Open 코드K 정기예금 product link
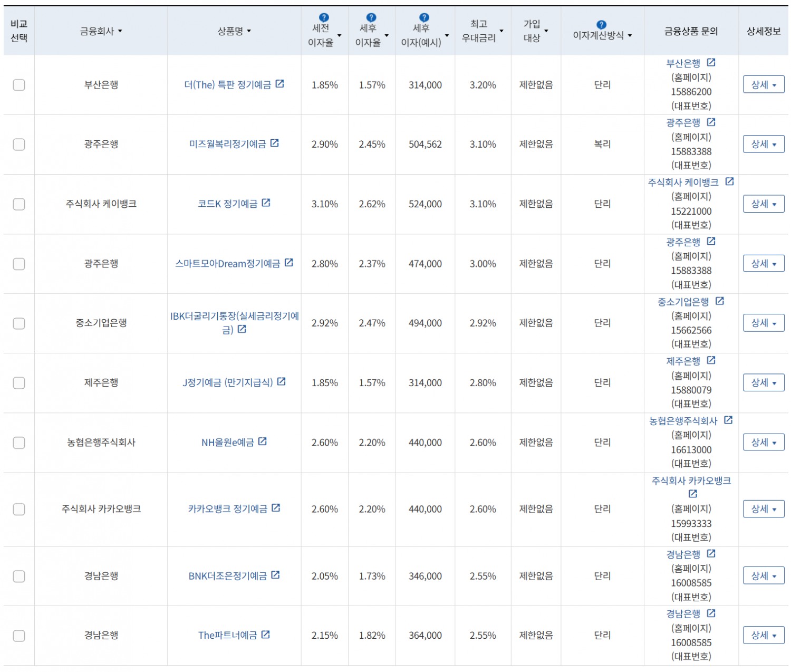This screenshot has width=791, height=672. [x=228, y=204]
